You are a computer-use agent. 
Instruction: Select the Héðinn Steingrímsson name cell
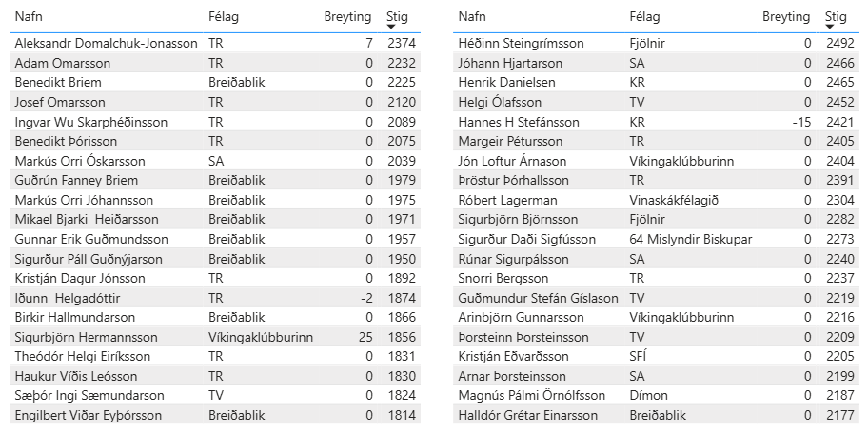[521, 43]
